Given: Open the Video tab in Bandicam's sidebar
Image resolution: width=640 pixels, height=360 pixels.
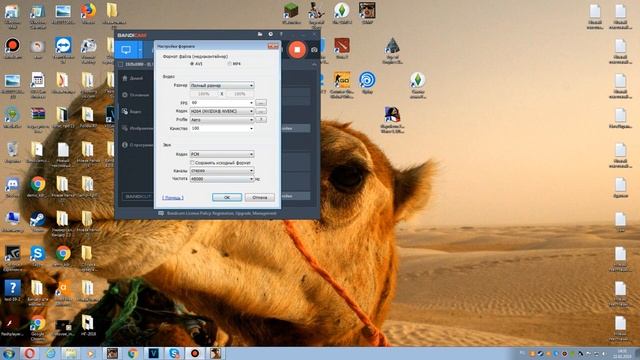Looking at the screenshot, I should [x=132, y=111].
